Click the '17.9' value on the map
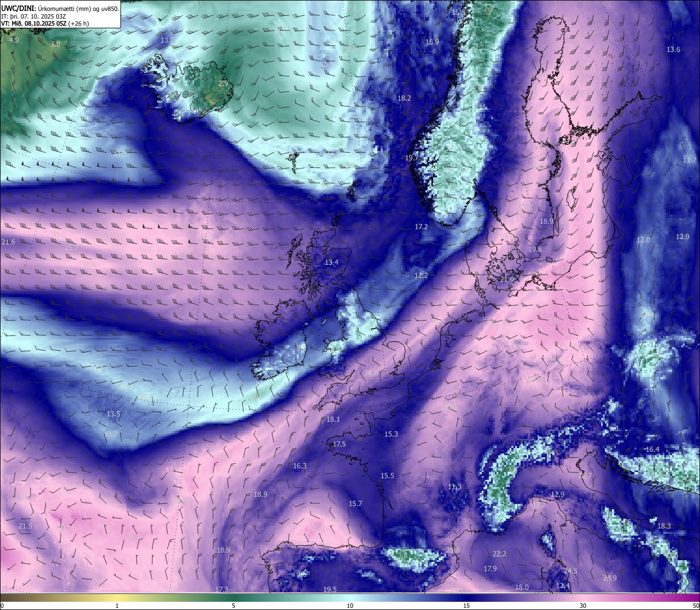The image size is (700, 610). coord(490,568)
